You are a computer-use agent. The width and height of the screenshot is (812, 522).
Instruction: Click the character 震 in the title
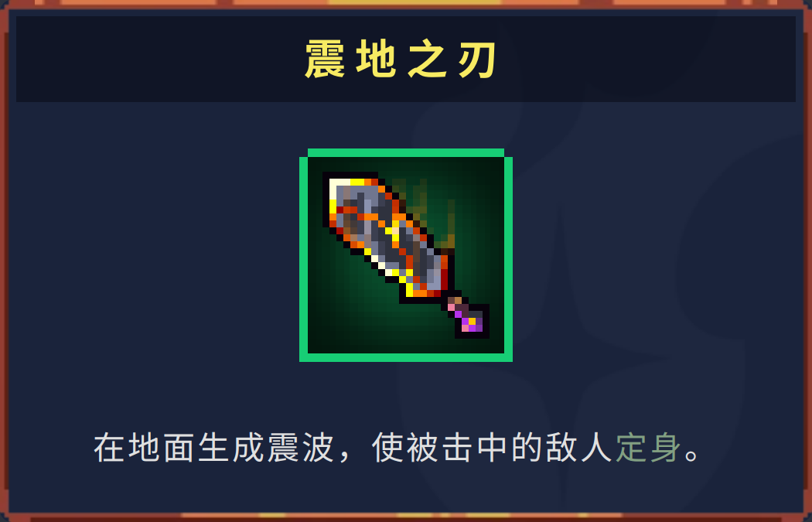pyautogui.click(x=325, y=60)
